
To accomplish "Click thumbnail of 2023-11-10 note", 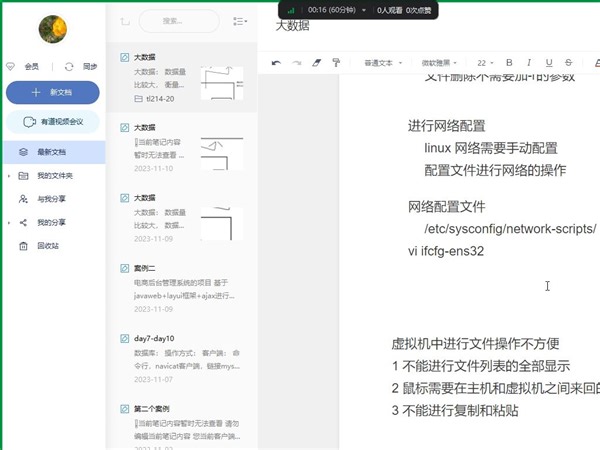I will tap(222, 153).
